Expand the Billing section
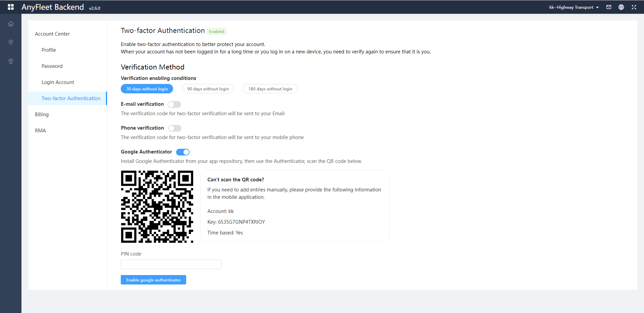The width and height of the screenshot is (644, 313). click(x=42, y=114)
